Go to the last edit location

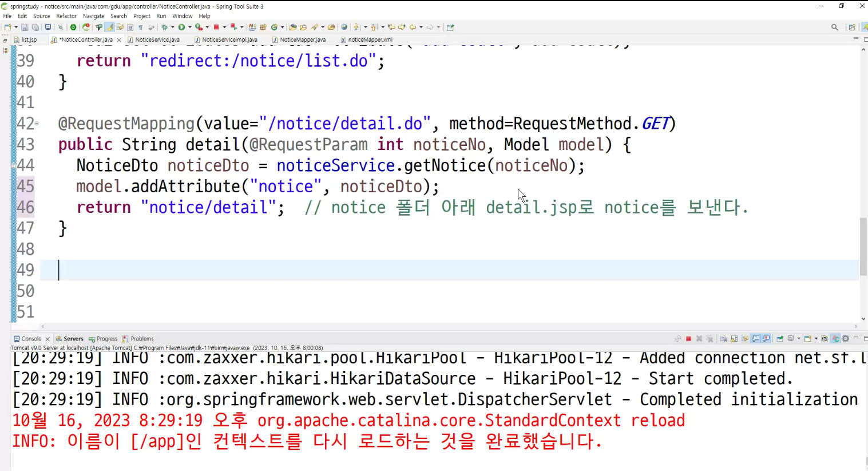(x=391, y=27)
